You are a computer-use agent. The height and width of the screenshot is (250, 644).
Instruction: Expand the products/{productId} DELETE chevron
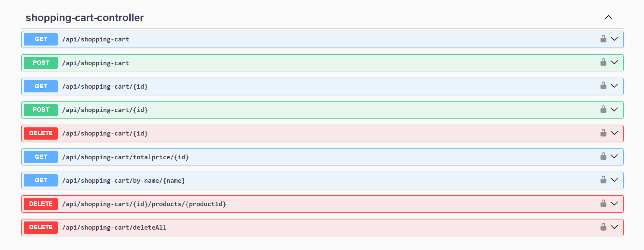tap(614, 203)
